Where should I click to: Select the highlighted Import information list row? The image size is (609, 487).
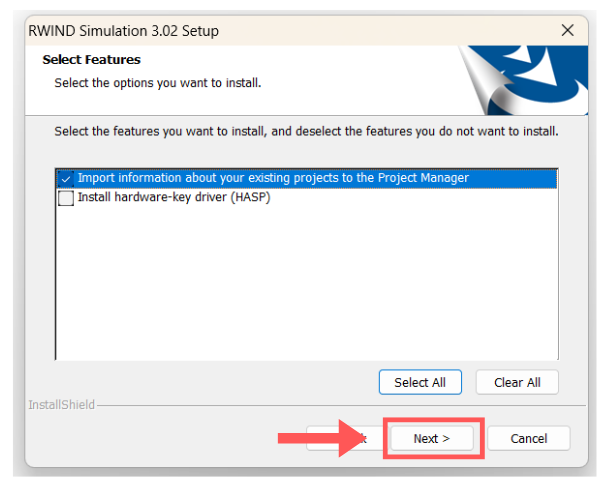coord(300,178)
